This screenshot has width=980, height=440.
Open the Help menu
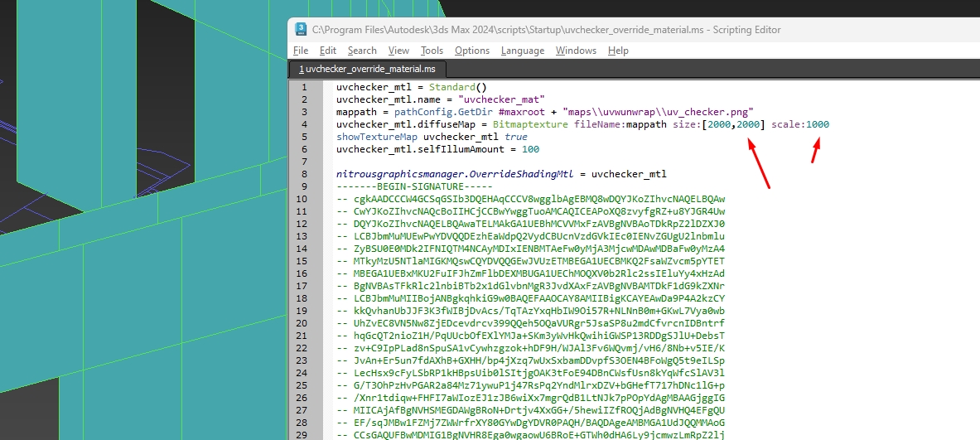618,51
